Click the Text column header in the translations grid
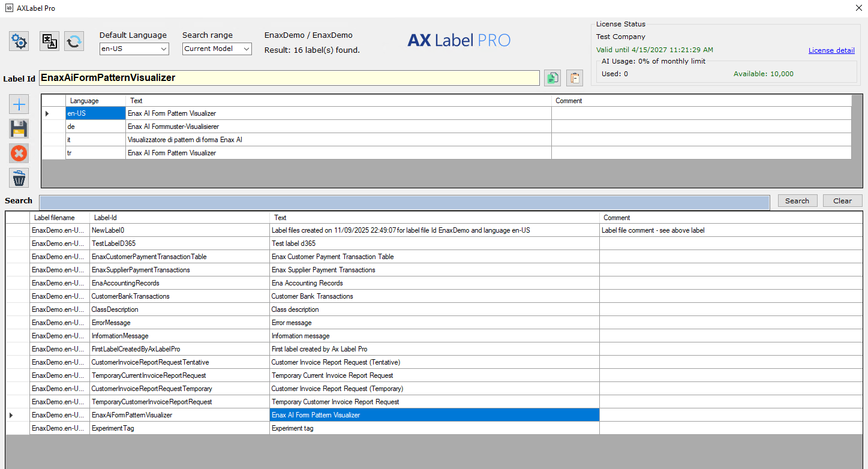This screenshot has height=469, width=868. click(338, 101)
